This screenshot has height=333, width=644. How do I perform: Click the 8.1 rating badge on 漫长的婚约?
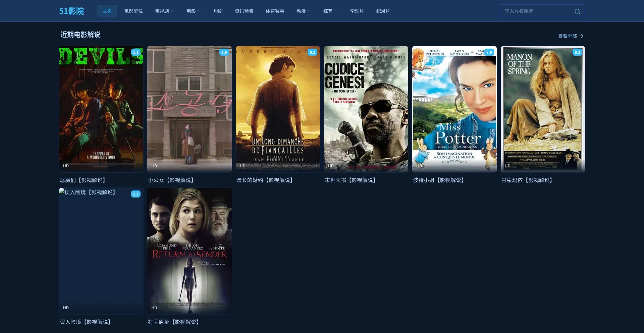click(x=313, y=52)
